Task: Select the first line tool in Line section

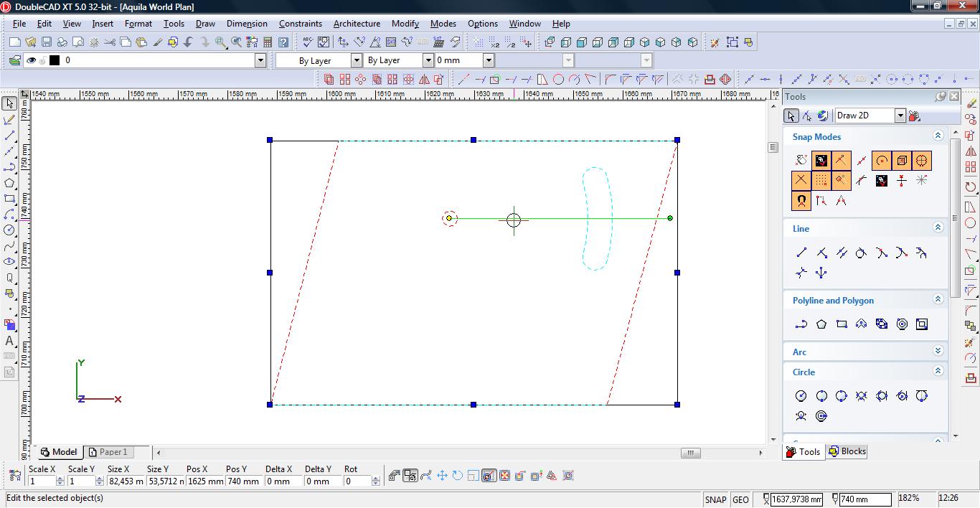Action: click(801, 253)
